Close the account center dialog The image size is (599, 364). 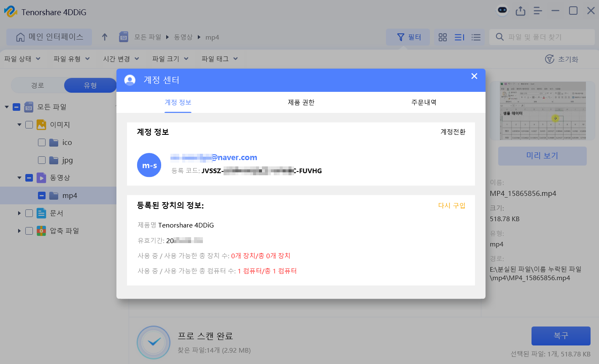(x=475, y=76)
